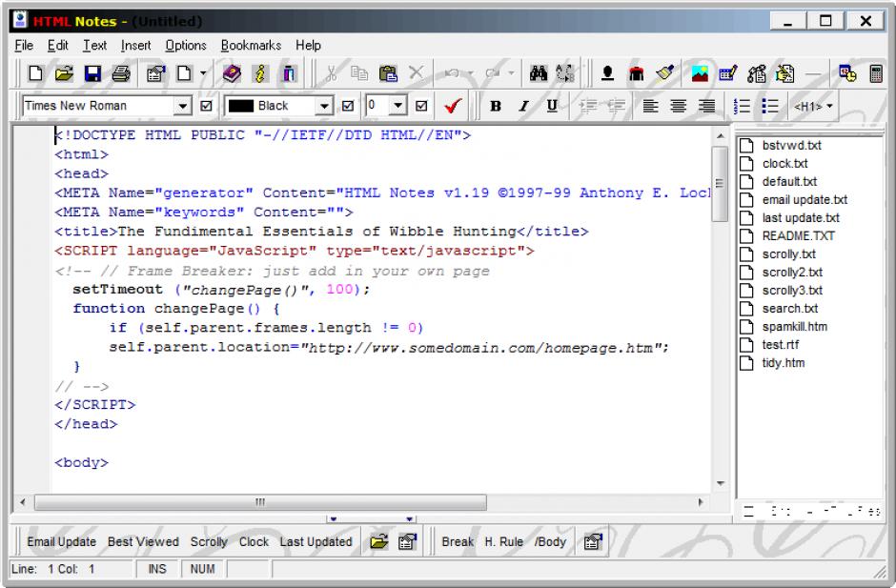The height and width of the screenshot is (588, 896).
Task: Click the black color swatch in the color box
Action: tap(240, 106)
